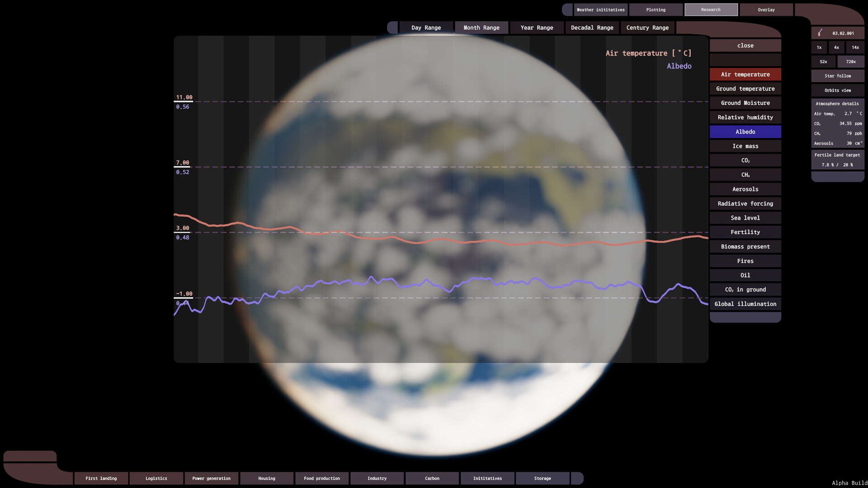Enable the Ground temperature plot

(x=745, y=89)
